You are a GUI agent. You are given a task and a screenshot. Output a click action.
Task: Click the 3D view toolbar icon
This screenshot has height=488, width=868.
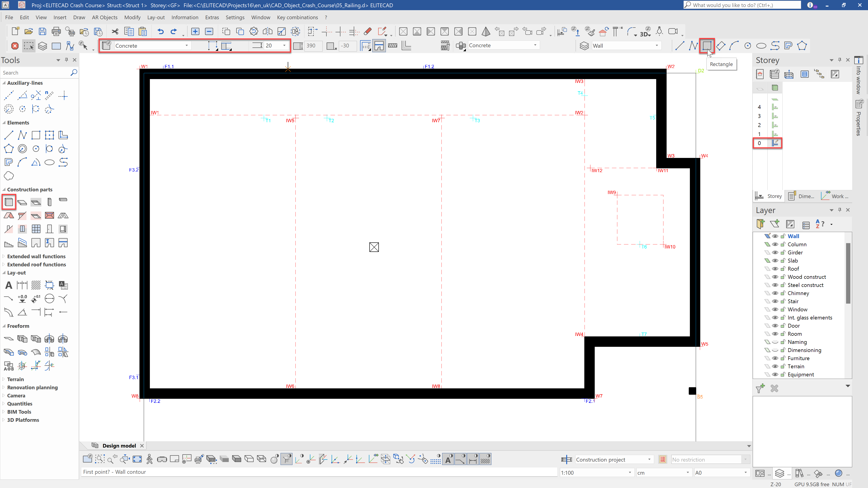pyautogui.click(x=645, y=32)
